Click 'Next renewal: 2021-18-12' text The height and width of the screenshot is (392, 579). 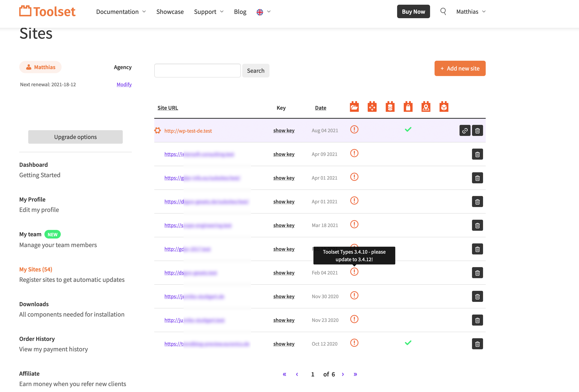[x=48, y=84]
